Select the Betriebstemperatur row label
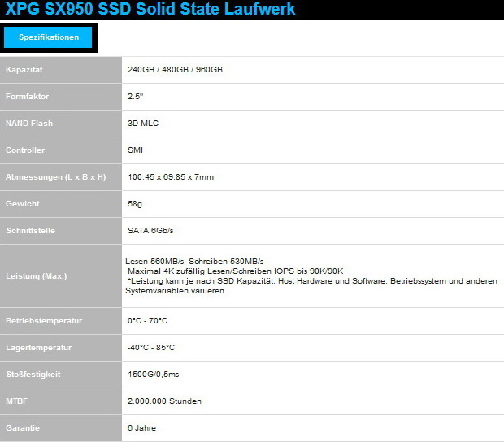Viewport: 504px width, 442px height. coord(44,321)
